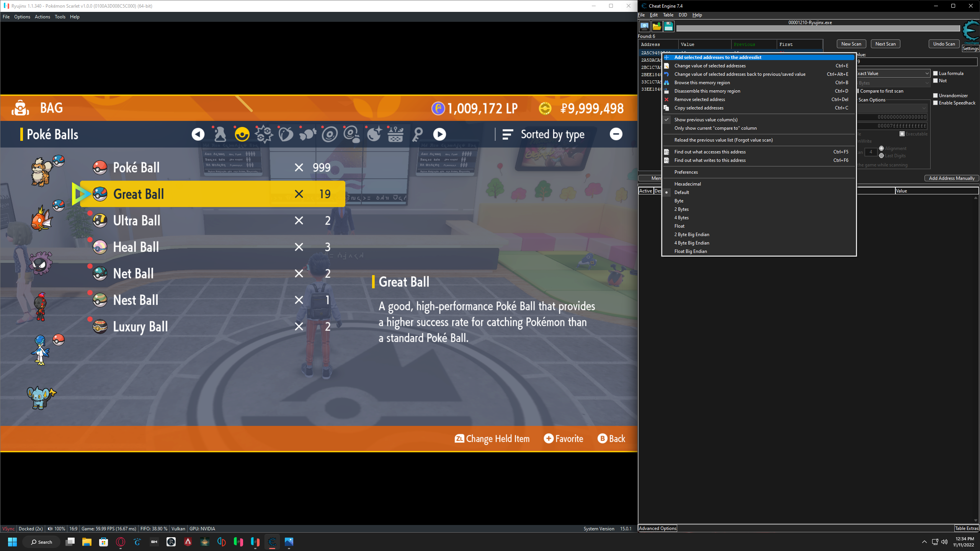The height and width of the screenshot is (551, 980).
Task: Open Opera GX from the taskbar
Action: [121, 542]
